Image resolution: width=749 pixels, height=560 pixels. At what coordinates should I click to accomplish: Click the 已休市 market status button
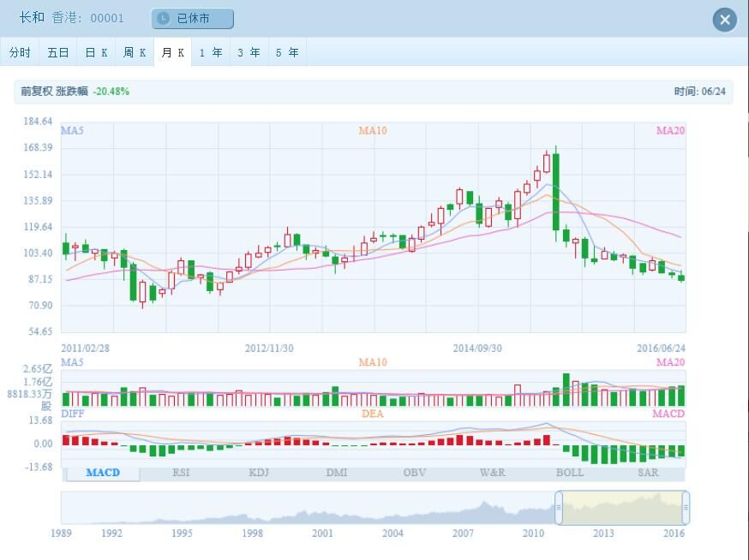tap(192, 19)
